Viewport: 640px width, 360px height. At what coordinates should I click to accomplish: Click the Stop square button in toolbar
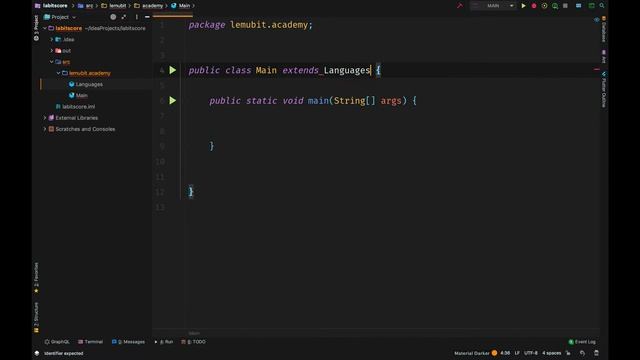tap(565, 6)
